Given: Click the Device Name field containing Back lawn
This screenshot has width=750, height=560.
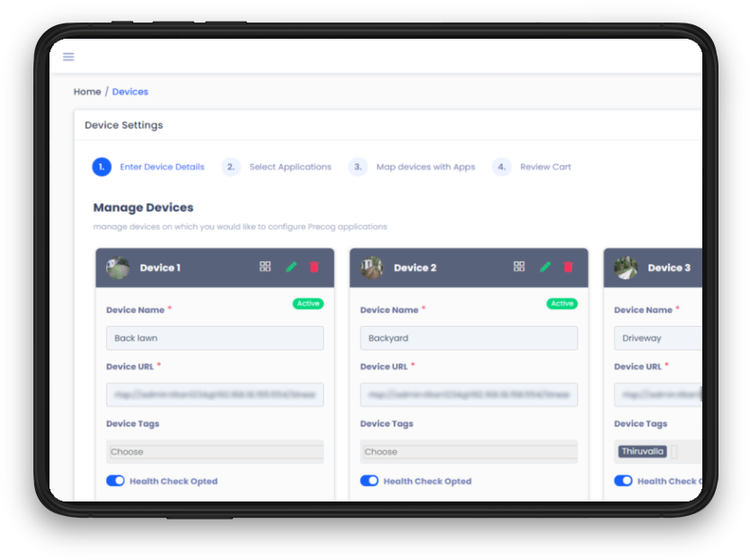Looking at the screenshot, I should point(214,339).
